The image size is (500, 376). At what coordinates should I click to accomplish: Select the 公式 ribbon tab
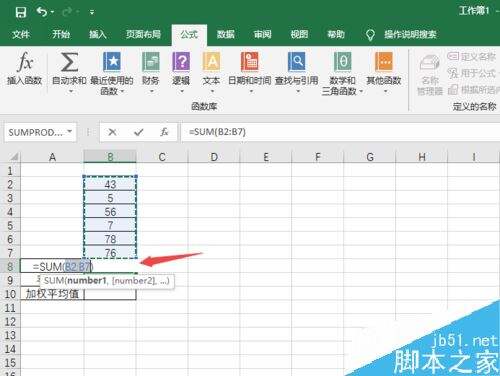coord(189,34)
